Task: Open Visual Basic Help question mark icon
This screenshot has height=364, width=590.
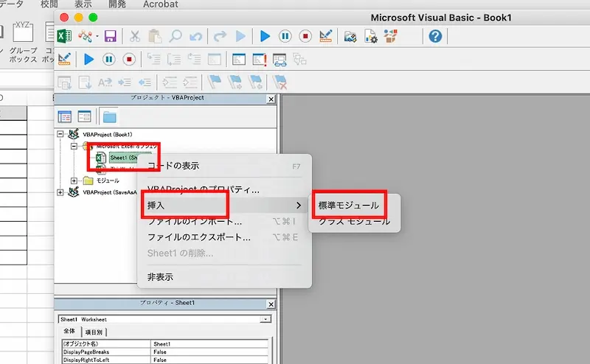Action: (x=435, y=37)
